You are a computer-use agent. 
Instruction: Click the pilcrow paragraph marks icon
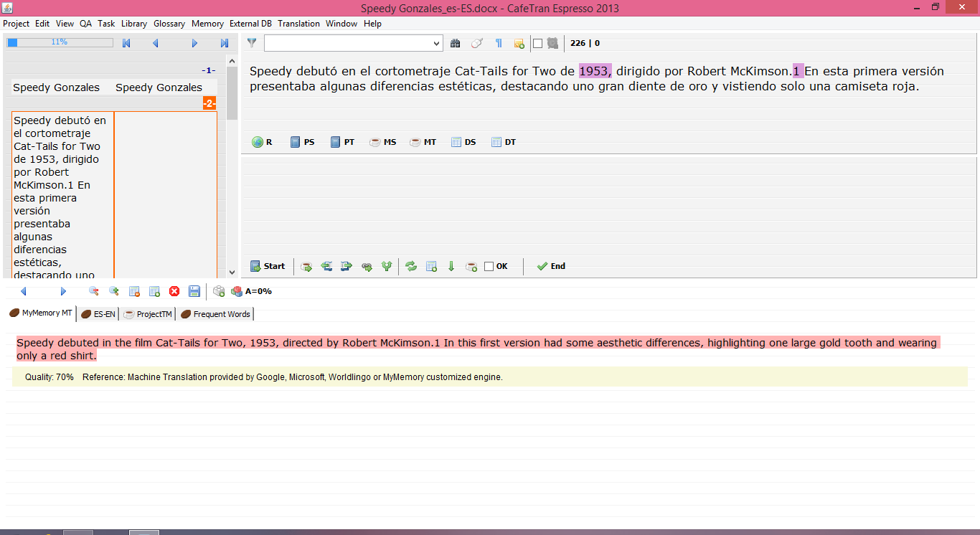point(499,44)
